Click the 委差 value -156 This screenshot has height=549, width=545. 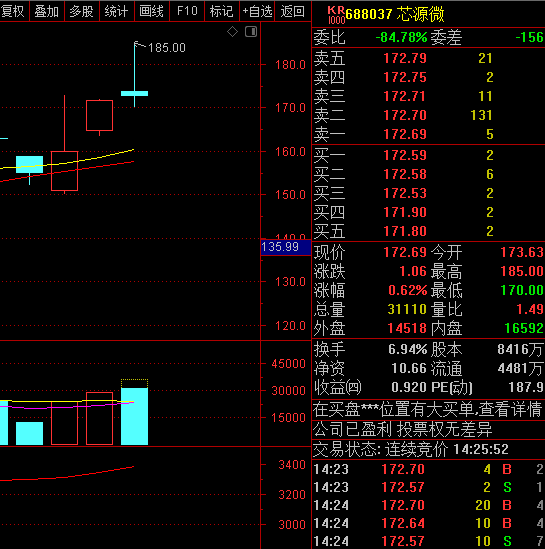pos(529,37)
